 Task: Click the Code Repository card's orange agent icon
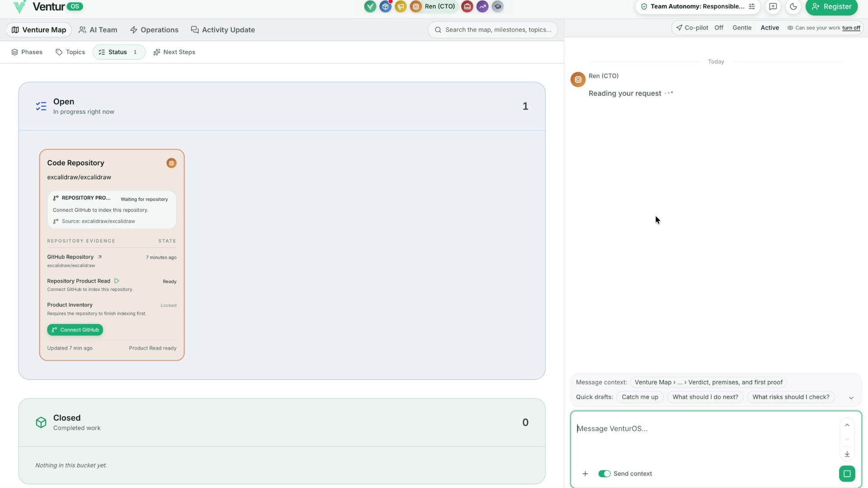coord(171,163)
